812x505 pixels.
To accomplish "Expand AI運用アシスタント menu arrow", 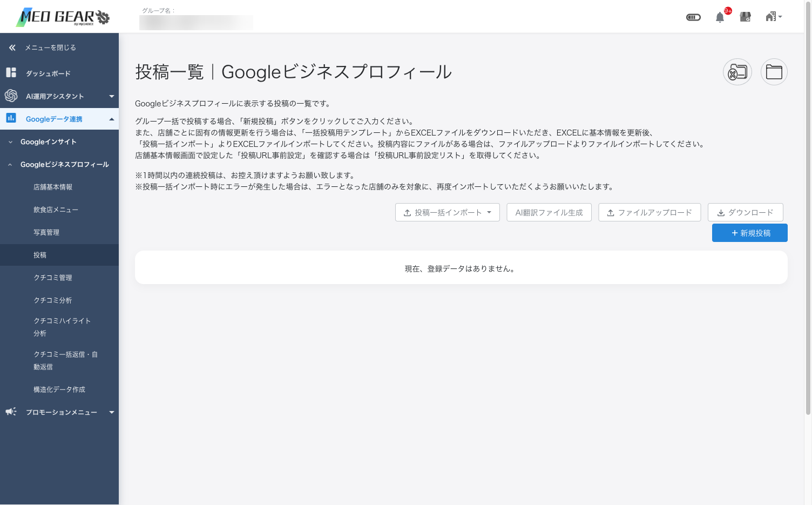I will [x=112, y=96].
